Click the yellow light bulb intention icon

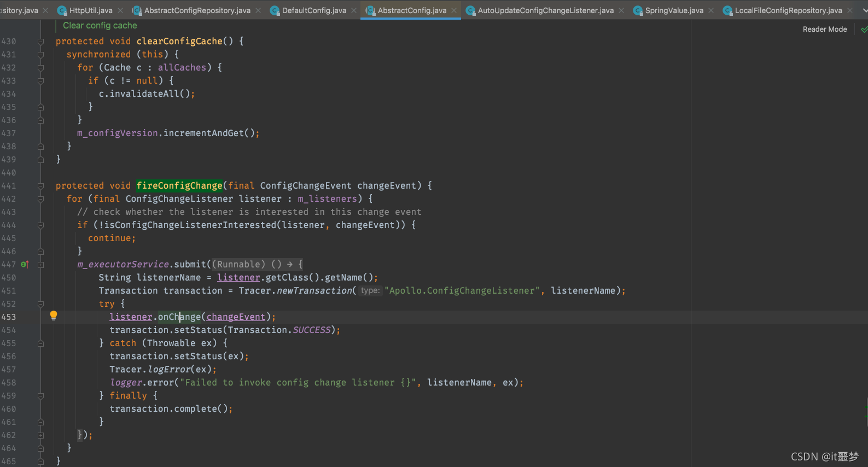(54, 315)
